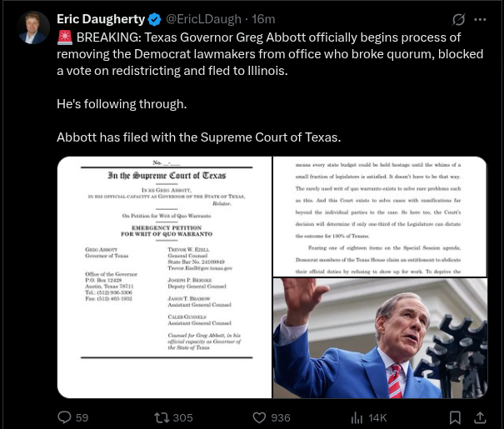504x429 pixels.
Task: Bookmark this post
Action: [455, 417]
